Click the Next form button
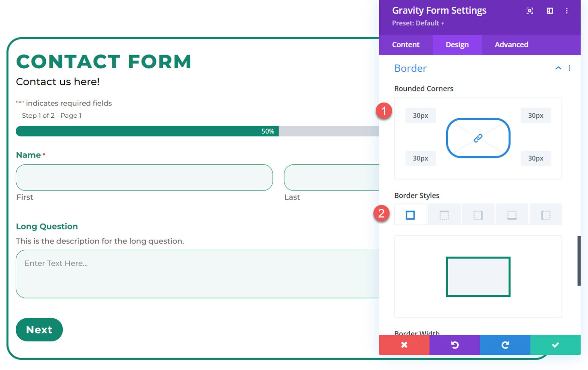Viewport: 588px width, 370px height. pos(39,329)
